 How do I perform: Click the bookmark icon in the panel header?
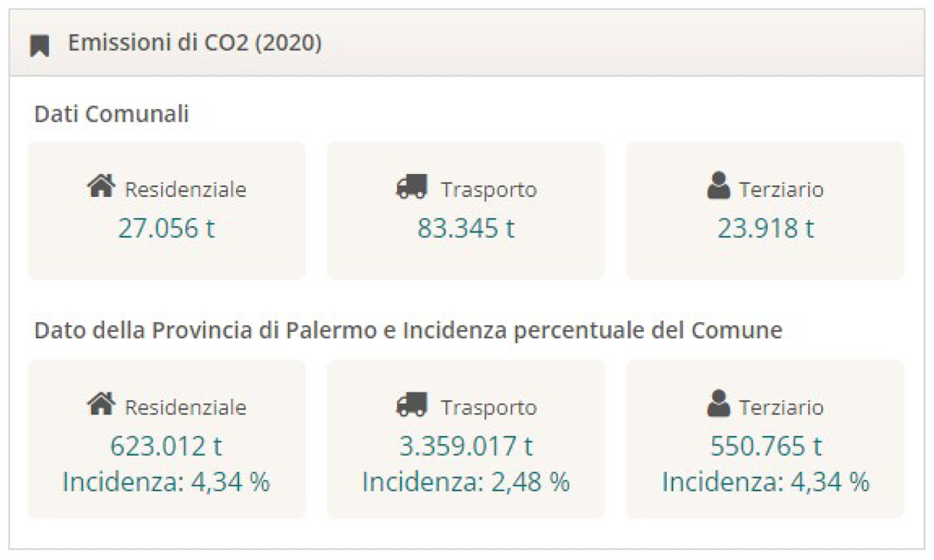[x=40, y=45]
